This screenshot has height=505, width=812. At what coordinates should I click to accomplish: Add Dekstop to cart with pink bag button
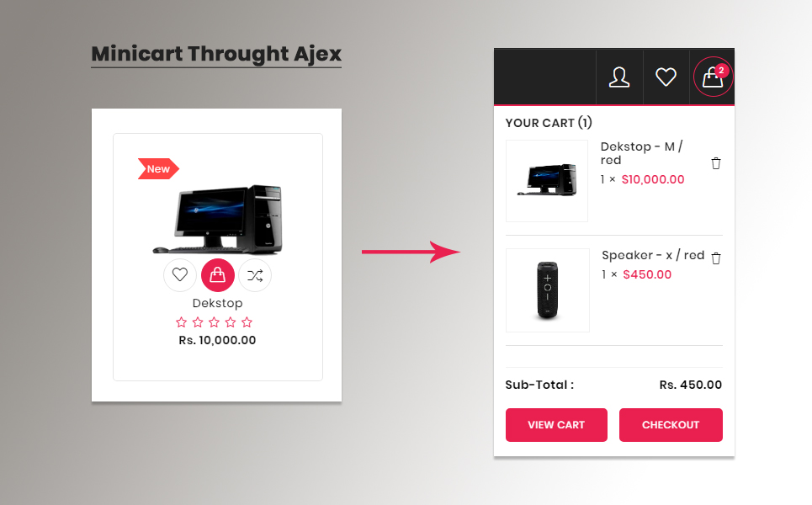pos(217,275)
